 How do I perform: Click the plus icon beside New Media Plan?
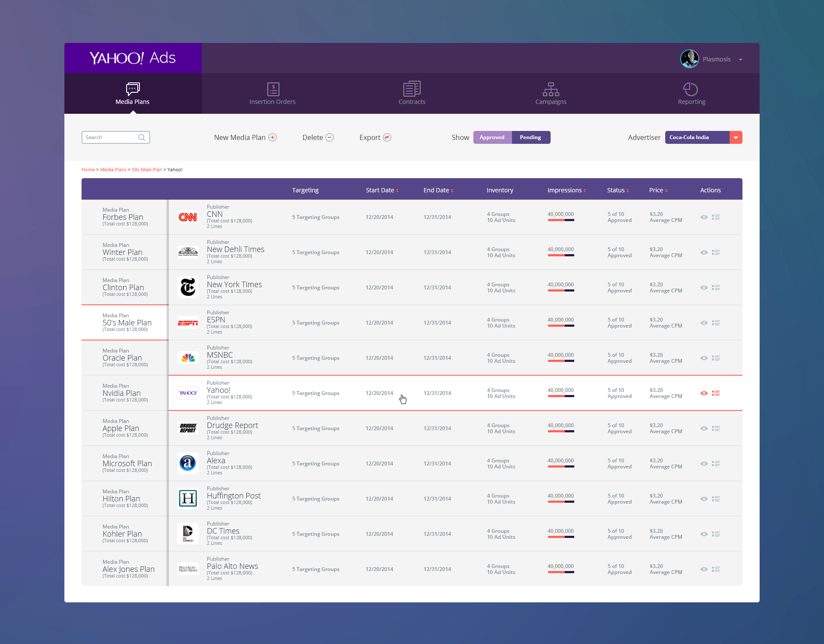point(273,137)
